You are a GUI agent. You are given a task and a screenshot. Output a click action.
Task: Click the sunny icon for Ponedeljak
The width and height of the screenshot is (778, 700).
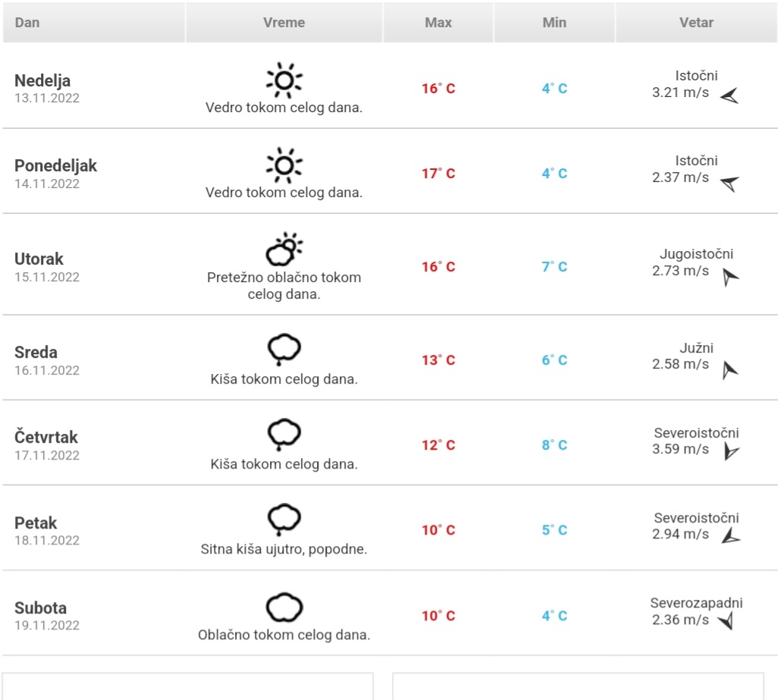(284, 165)
